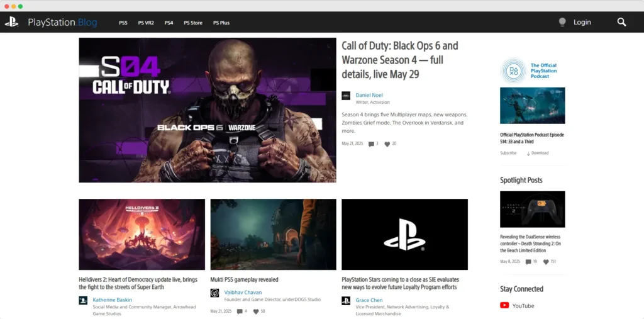Click Vaibhav Chavan author avatar
The image size is (644, 319).
point(214,293)
